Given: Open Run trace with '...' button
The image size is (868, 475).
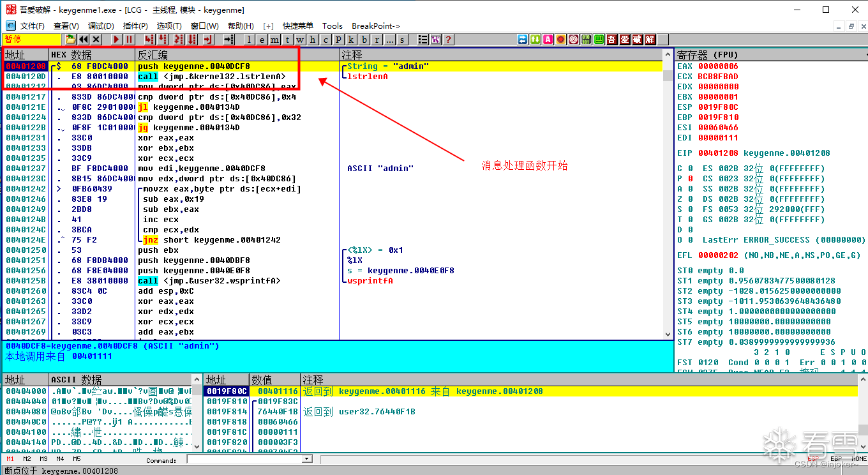Looking at the screenshot, I should 389,40.
